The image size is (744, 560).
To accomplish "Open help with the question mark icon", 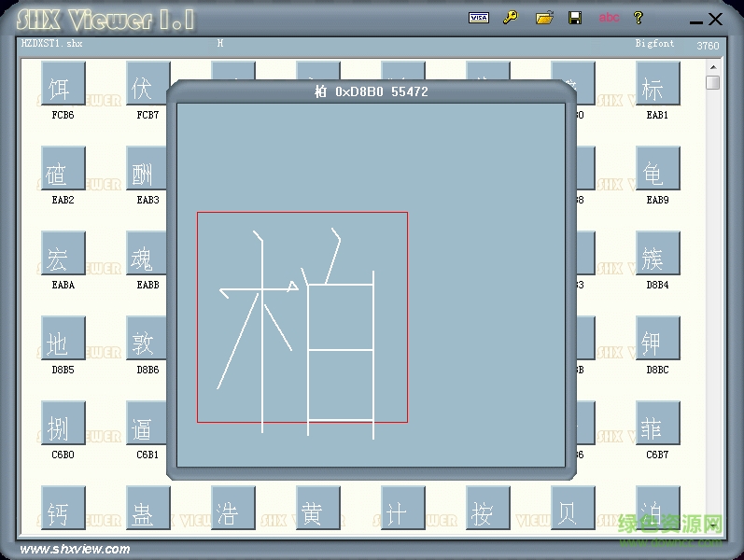I will point(639,18).
